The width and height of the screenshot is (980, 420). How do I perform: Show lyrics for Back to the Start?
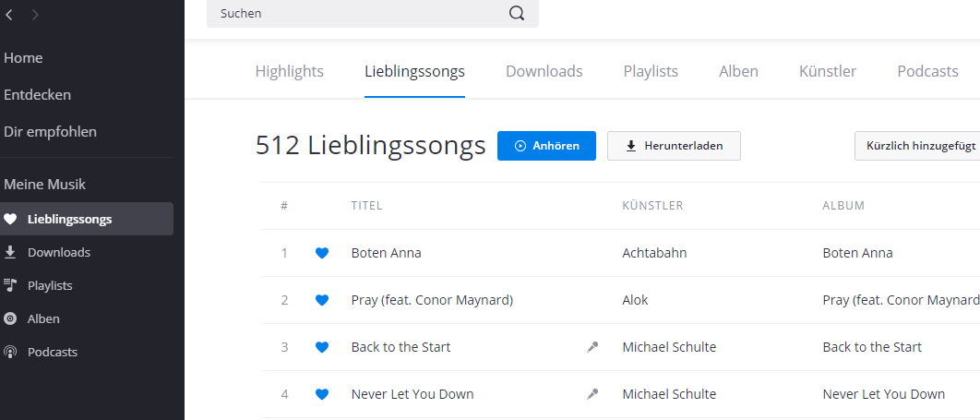592,347
